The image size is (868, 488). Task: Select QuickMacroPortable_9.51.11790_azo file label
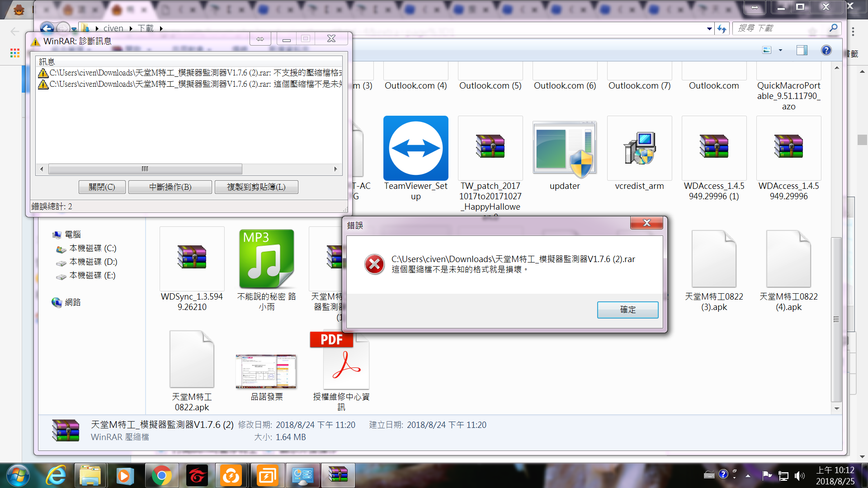788,96
